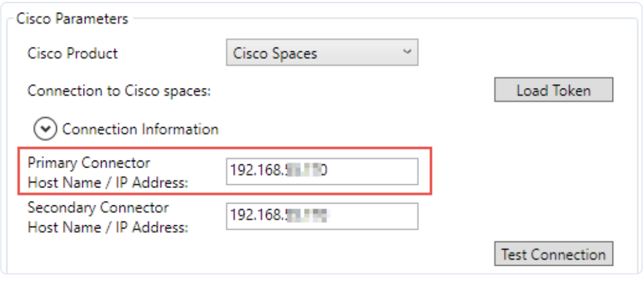This screenshot has height=285, width=644.
Task: Click 'Host Name / IP Address:' under Secondary Connector
Action: click(107, 227)
